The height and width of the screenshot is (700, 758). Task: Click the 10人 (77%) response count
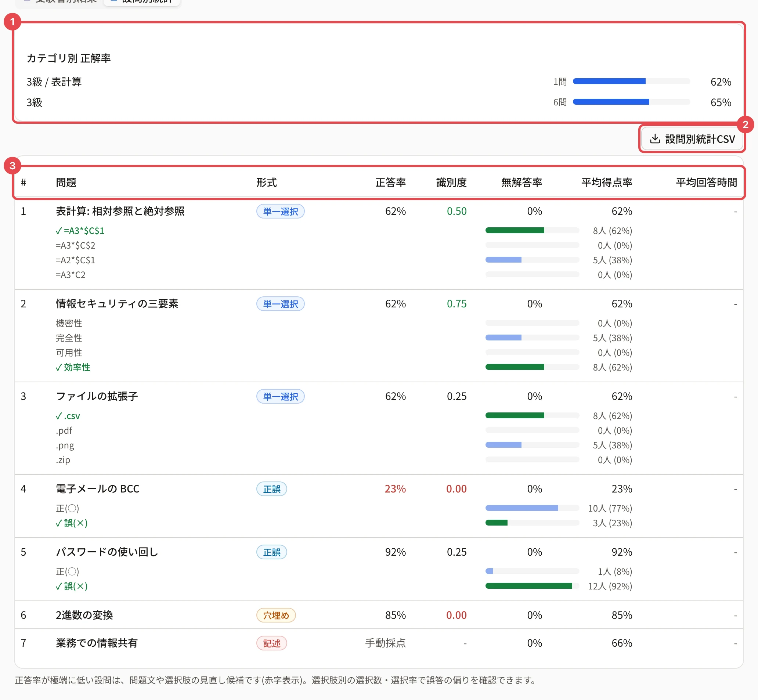tap(610, 508)
